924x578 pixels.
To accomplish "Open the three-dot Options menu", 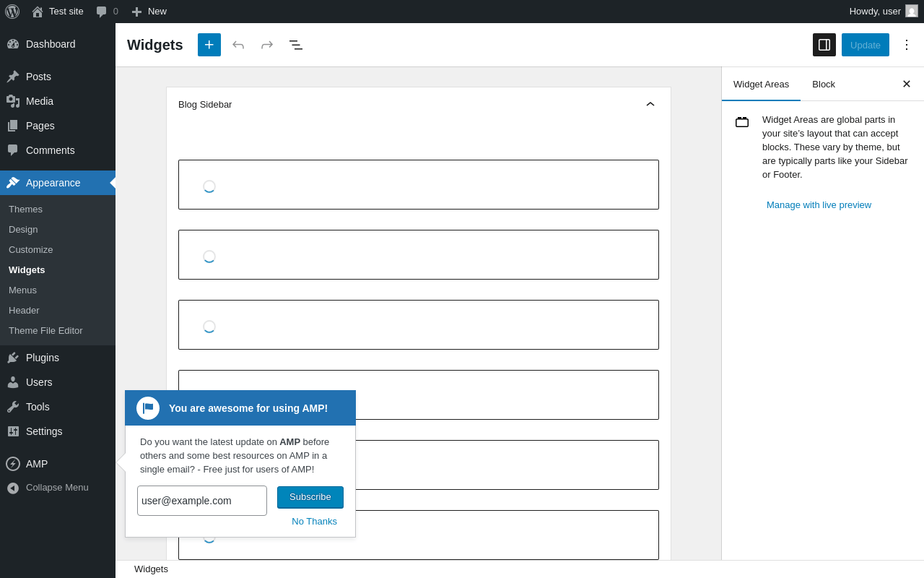I will 907,45.
